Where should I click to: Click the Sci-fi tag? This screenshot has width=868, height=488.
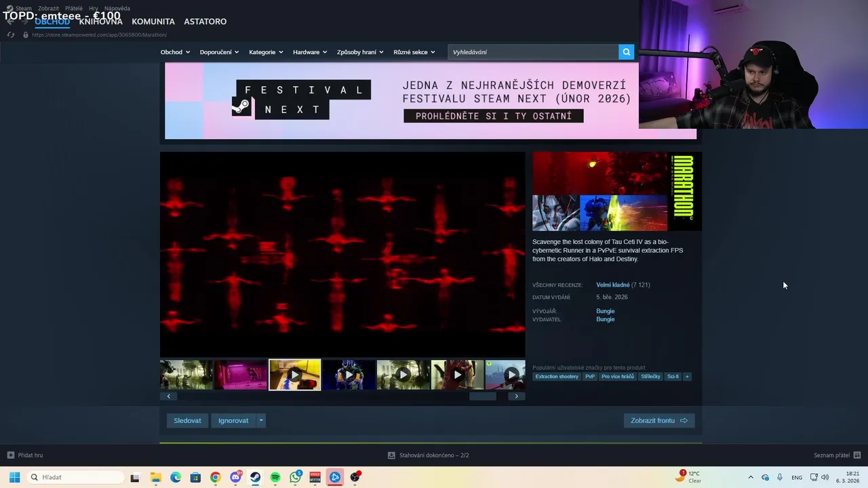click(x=673, y=376)
